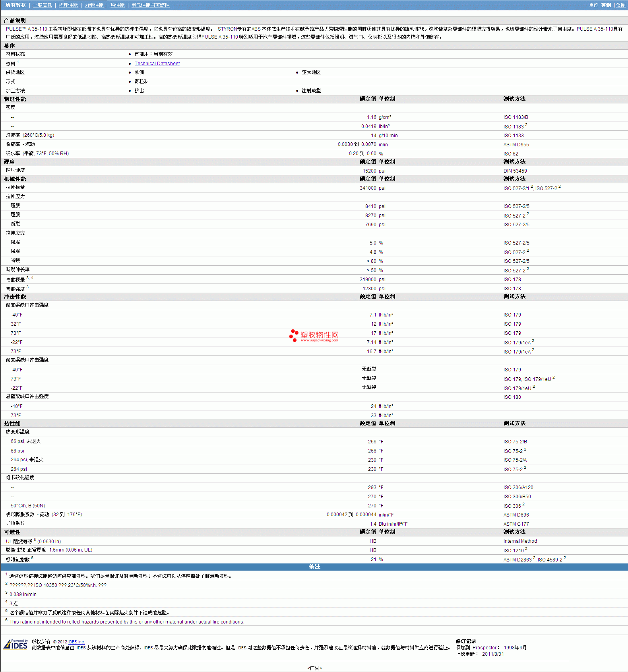Click the UL 阻燃等级 row label
Image resolution: width=628 pixels, height=672 pixels.
(x=19, y=542)
